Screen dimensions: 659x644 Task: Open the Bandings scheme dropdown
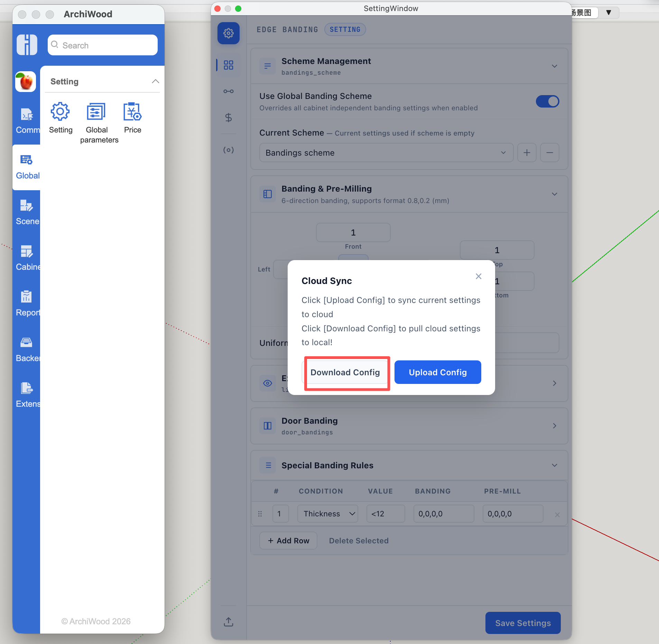pyautogui.click(x=386, y=153)
